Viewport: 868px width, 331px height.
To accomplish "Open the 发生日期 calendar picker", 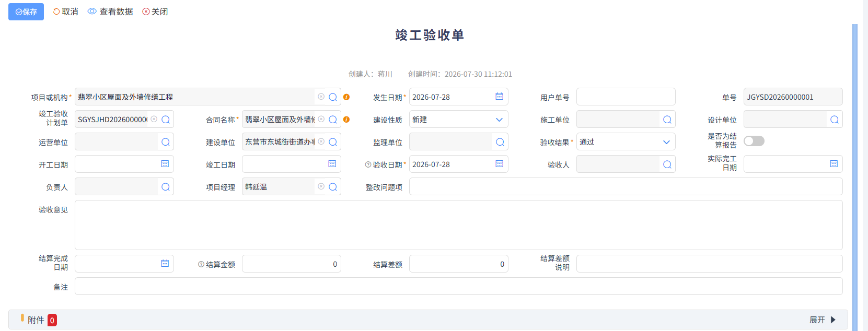I will click(500, 97).
